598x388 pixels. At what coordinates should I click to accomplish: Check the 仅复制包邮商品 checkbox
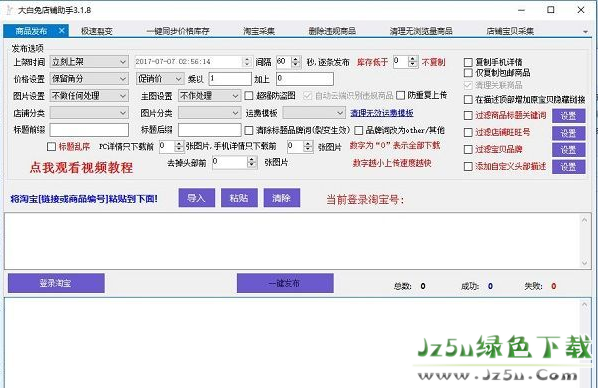[468, 72]
